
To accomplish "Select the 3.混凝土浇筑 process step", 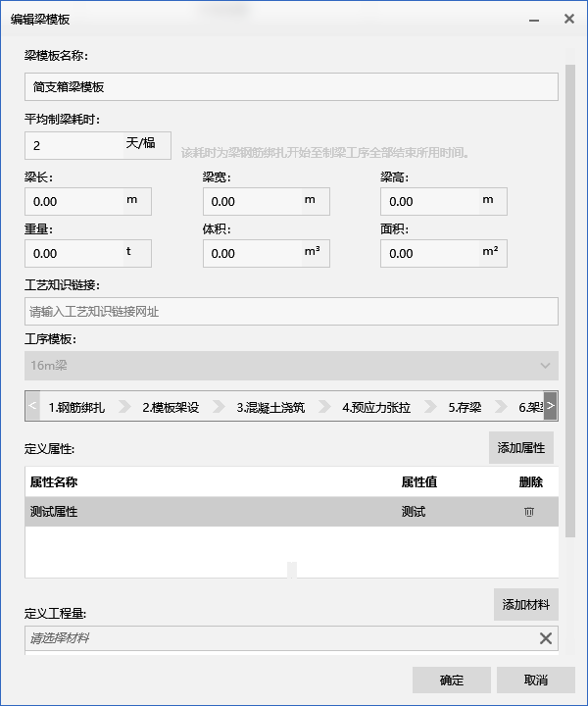I will point(270,407).
